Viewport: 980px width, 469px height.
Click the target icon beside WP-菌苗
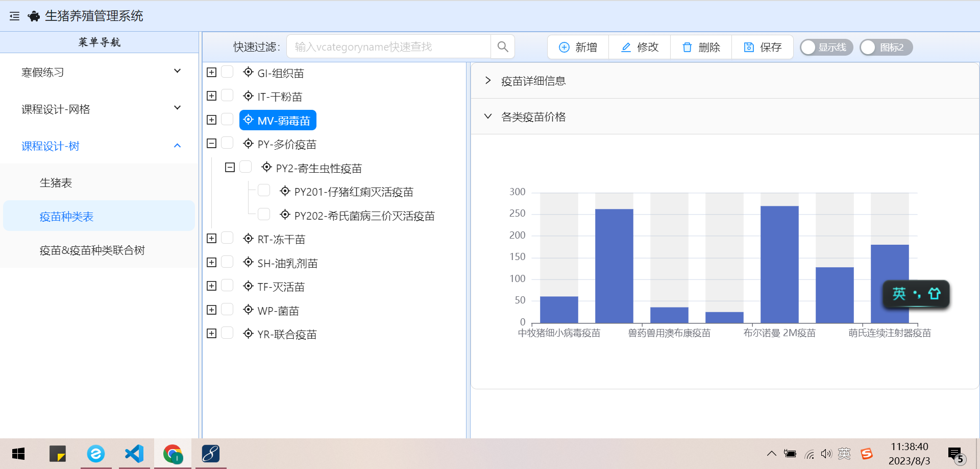pos(248,310)
